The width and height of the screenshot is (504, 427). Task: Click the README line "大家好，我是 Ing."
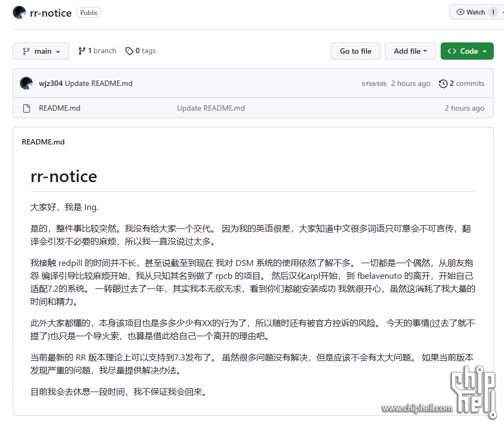[x=64, y=207]
